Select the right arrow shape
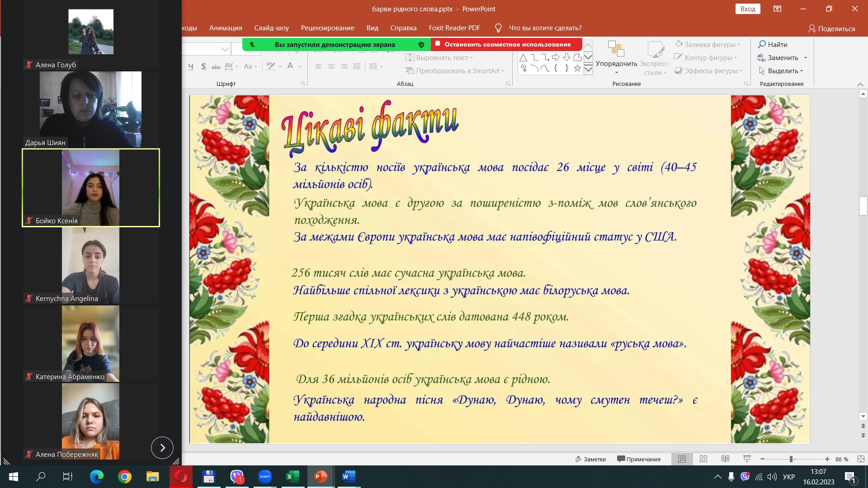Viewport: 868px width, 488px height. click(556, 57)
